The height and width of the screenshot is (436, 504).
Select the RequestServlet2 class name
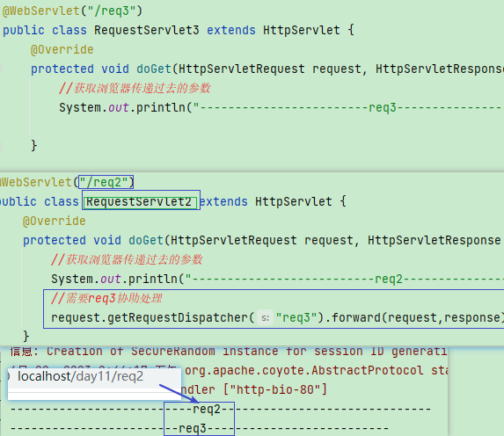139,201
